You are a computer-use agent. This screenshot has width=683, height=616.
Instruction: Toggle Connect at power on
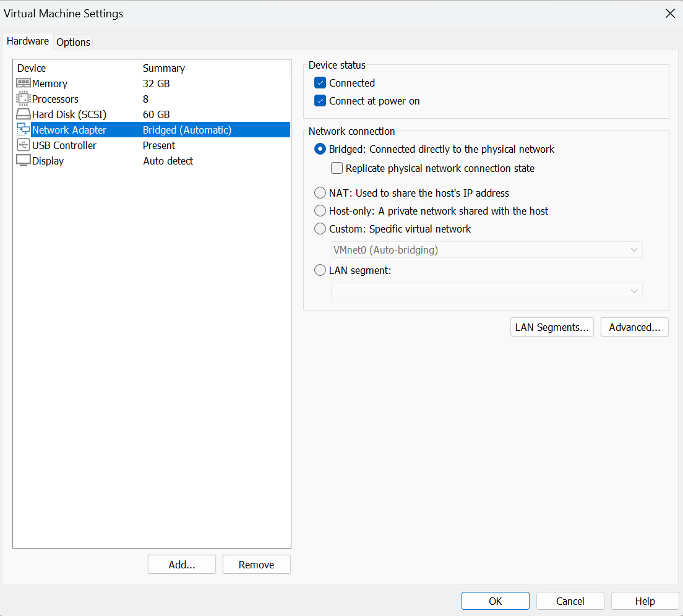320,101
